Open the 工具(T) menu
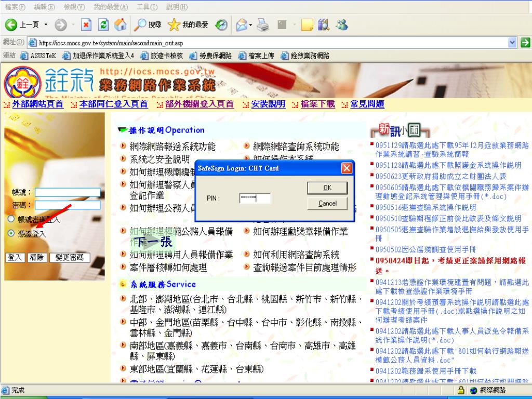Screen dimensions: 532x399 147,7
